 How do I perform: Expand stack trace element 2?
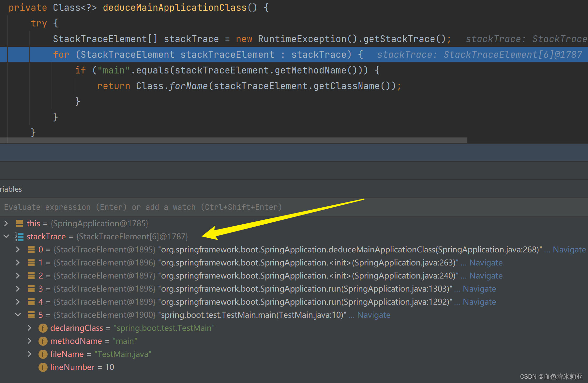click(18, 276)
